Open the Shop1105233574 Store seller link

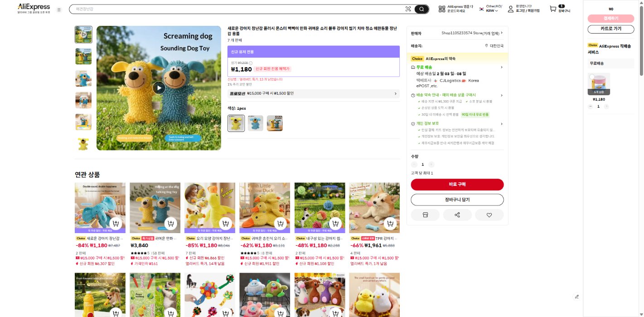(472, 33)
